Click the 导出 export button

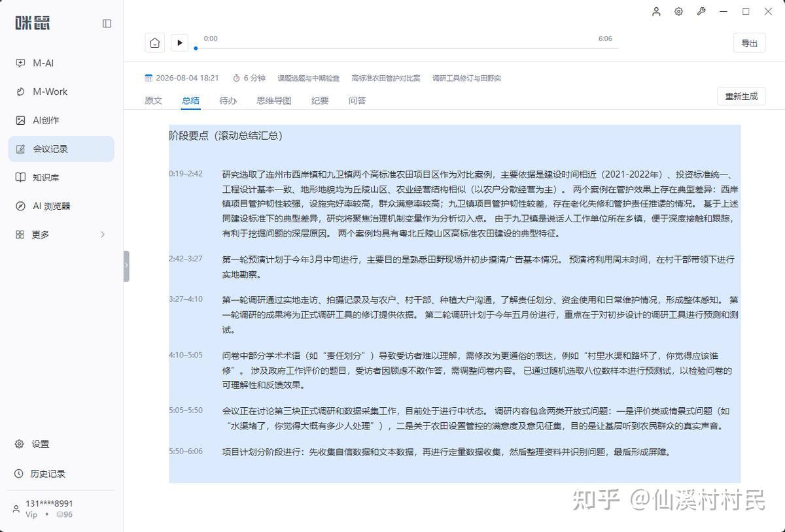tap(749, 43)
